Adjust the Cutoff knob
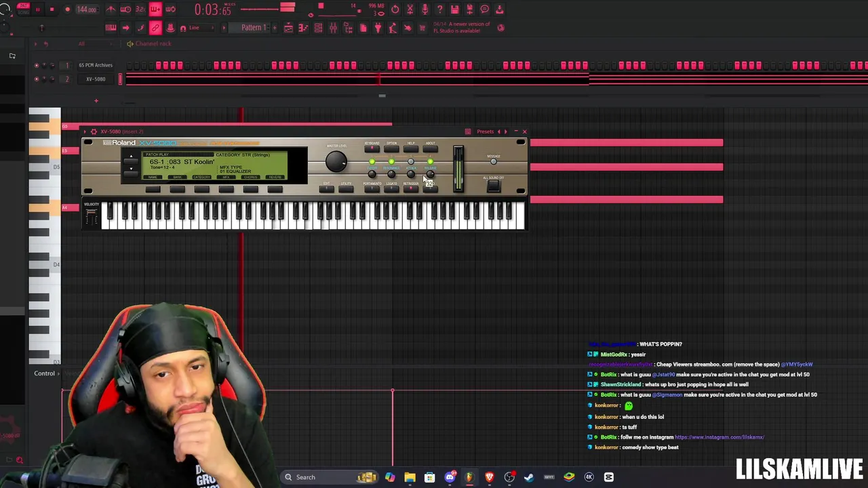The image size is (868, 488). pyautogui.click(x=372, y=175)
